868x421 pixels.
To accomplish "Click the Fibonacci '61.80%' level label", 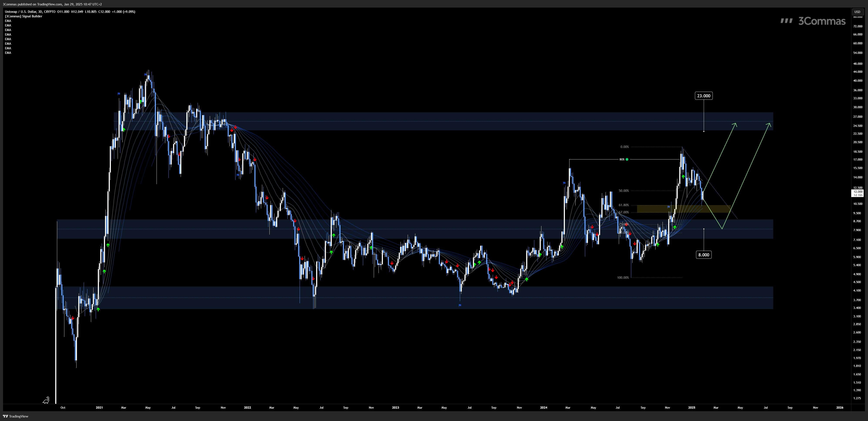I will [624, 205].
